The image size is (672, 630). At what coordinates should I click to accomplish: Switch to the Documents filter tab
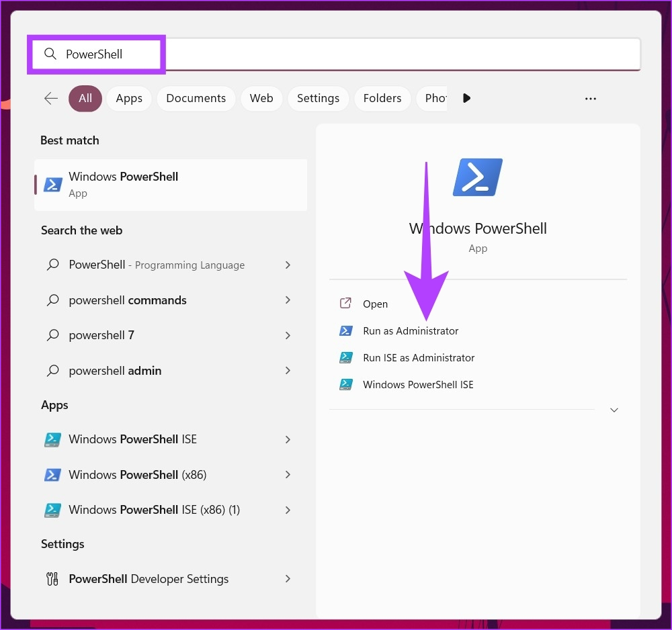[196, 99]
